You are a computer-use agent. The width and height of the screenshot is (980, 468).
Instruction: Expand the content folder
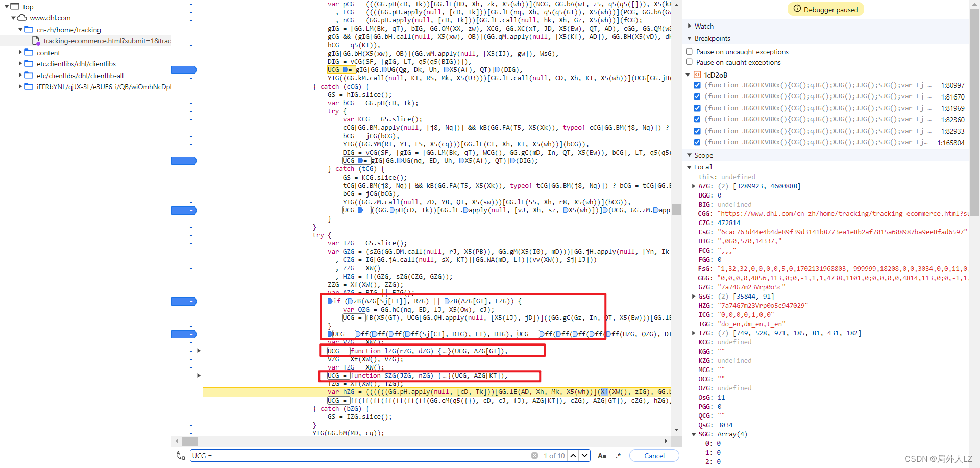pos(20,52)
